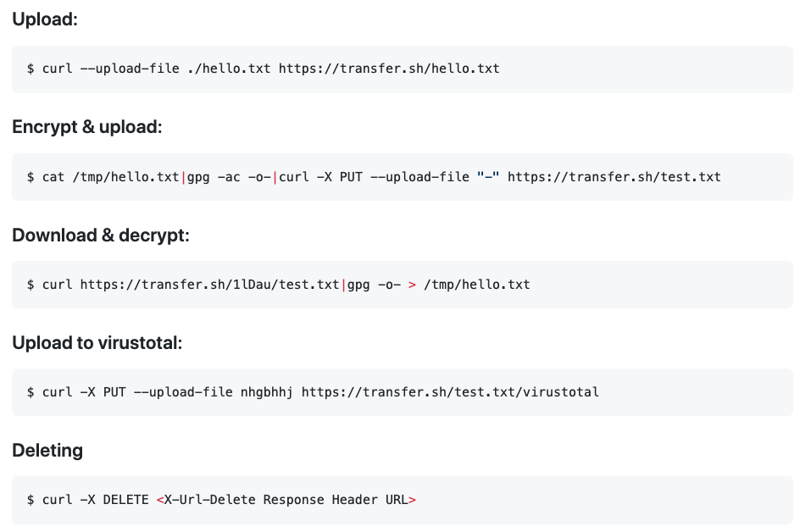The height and width of the screenshot is (532, 800).
Task: Click the Deleting heading
Action: 47,451
